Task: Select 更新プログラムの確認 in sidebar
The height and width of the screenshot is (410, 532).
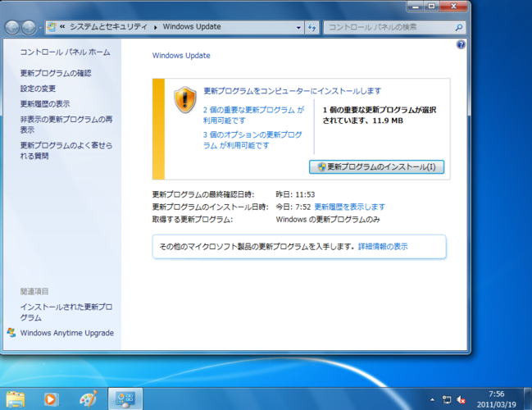Action: (x=56, y=73)
